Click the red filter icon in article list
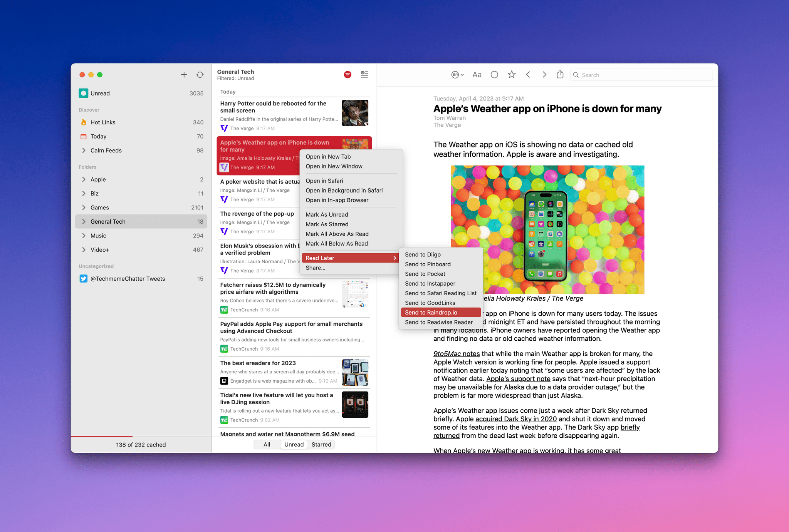 pos(347,75)
